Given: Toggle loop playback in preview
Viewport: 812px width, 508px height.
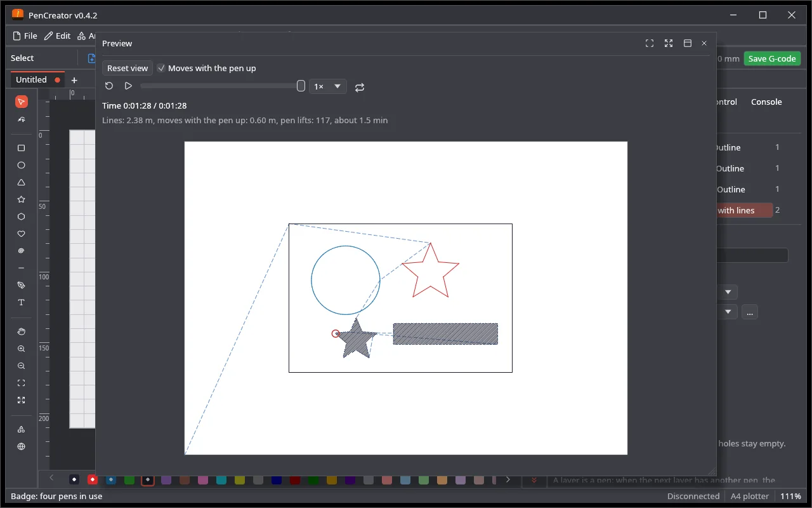Looking at the screenshot, I should coord(360,87).
